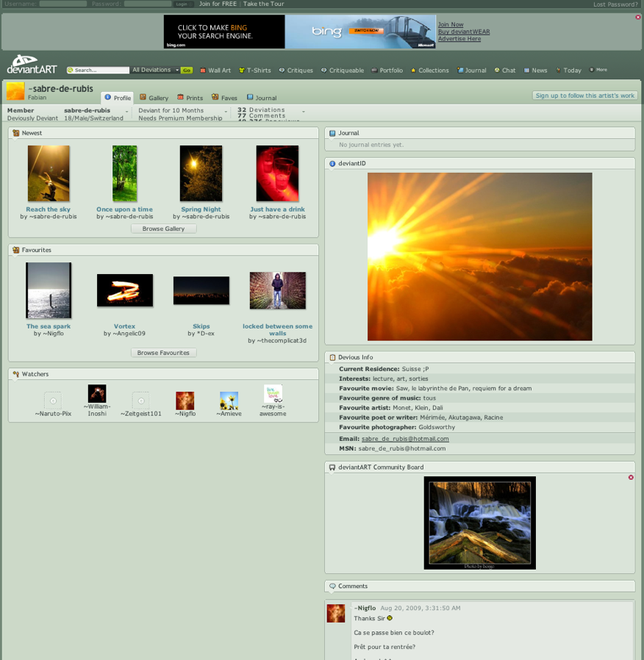Image resolution: width=644 pixels, height=660 pixels.
Task: Click Naruto-Piix placeholder avatar
Action: tap(53, 401)
